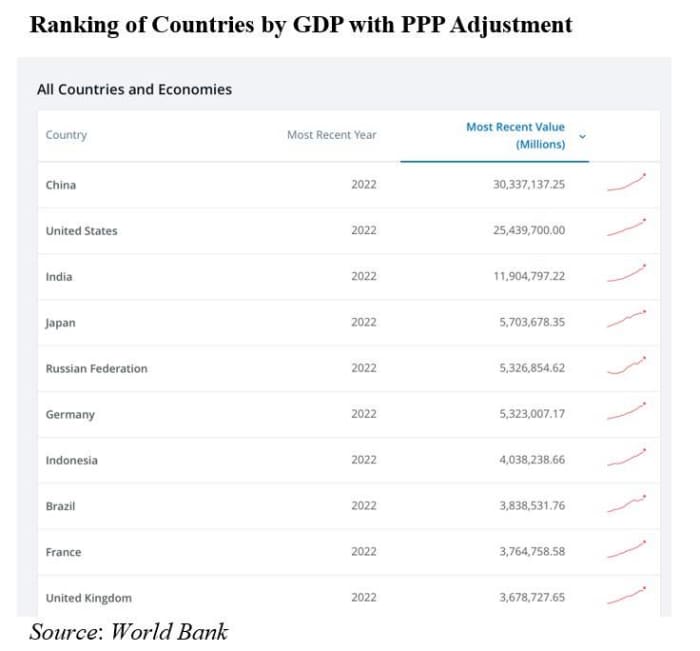The width and height of the screenshot is (700, 651).
Task: Open the France sparkline chart
Action: click(626, 550)
